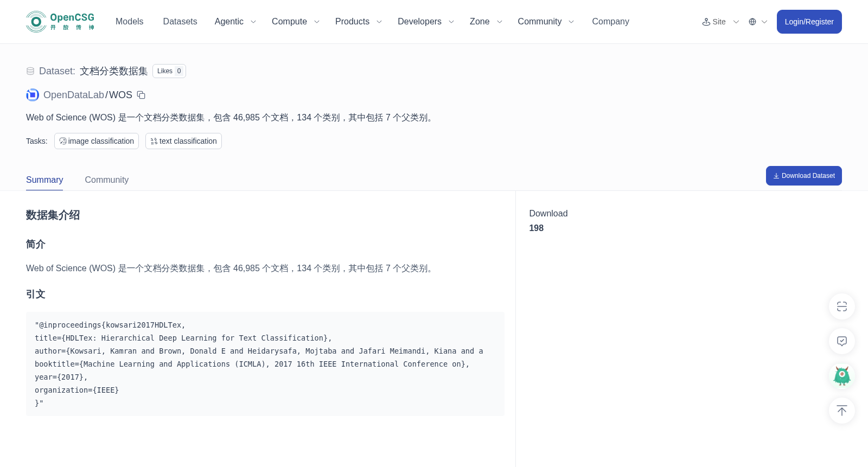Click the back-to-top arrow button

point(842,411)
